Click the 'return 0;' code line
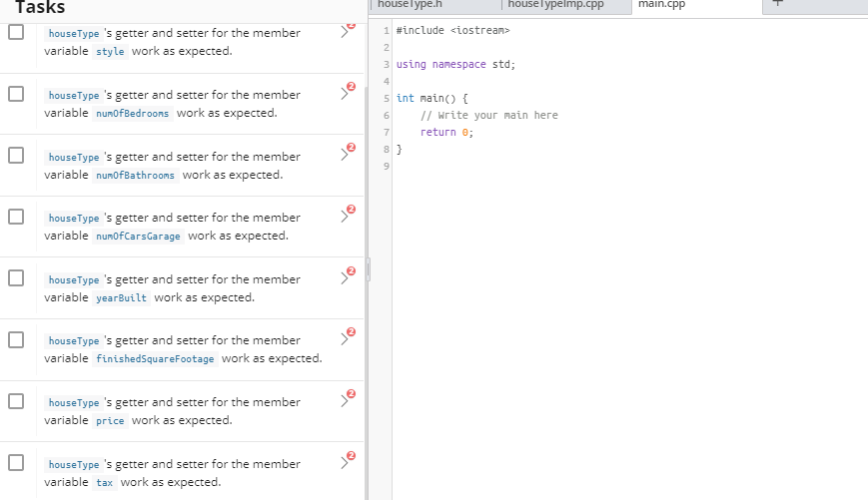 click(x=446, y=132)
